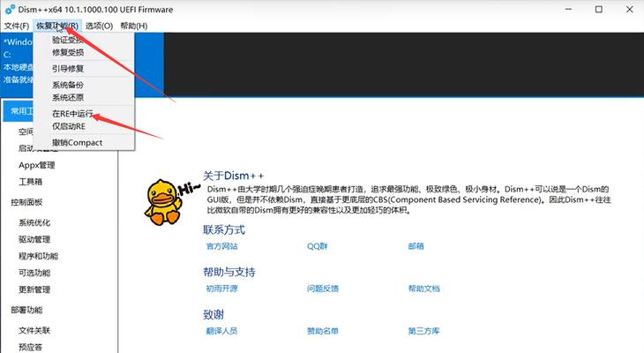Click the 赞助名单 link
The width and height of the screenshot is (644, 353).
point(323,331)
